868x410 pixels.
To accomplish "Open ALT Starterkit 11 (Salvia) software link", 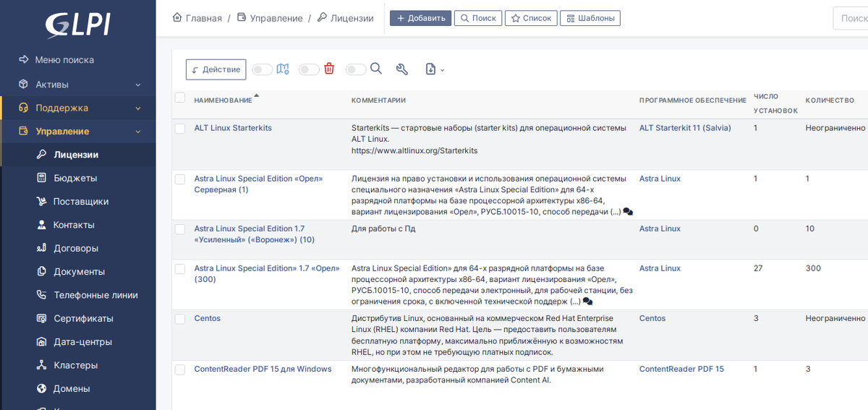I will (x=685, y=128).
